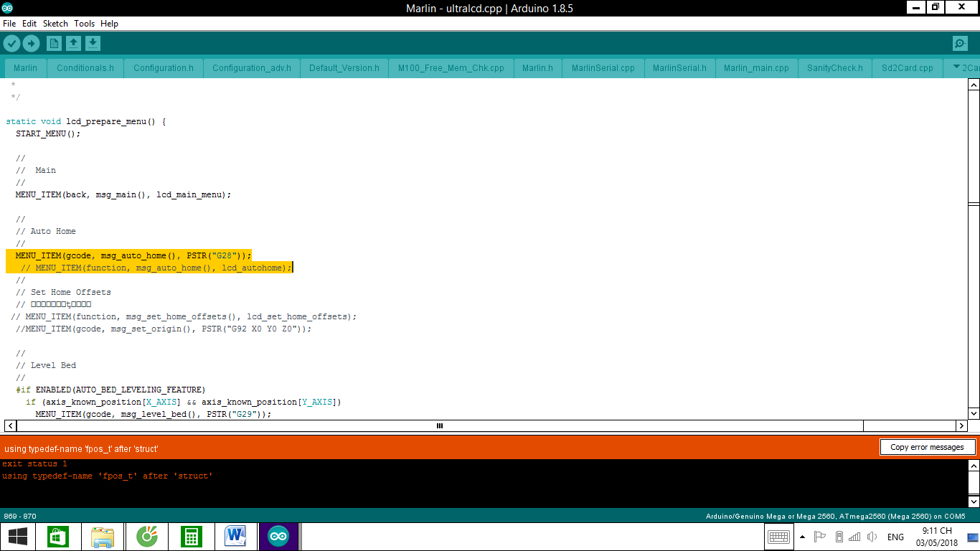
Task: Switch to Microsoft Word in taskbar
Action: point(235,537)
